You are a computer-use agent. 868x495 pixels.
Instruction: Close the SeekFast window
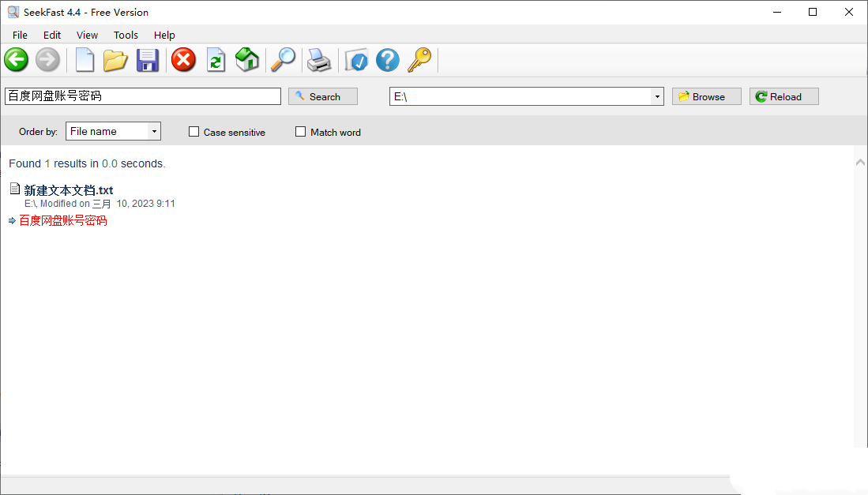coord(848,12)
